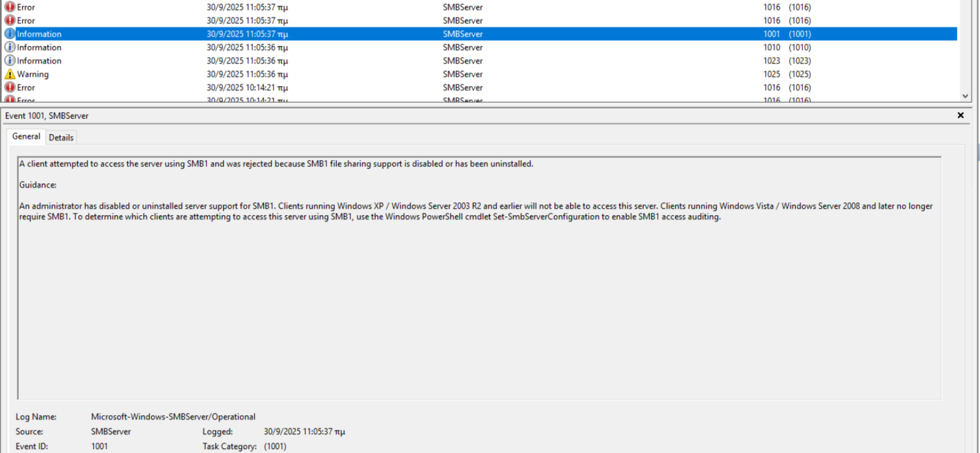Viewport: 980px width, 453px height.
Task: Switch to the Details tab
Action: [61, 137]
